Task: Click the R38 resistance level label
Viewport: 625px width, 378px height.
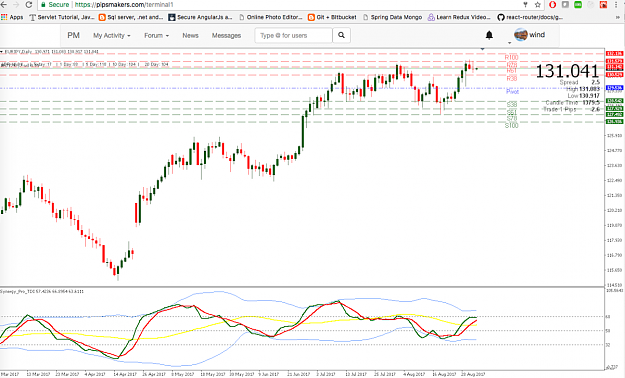Action: point(512,78)
